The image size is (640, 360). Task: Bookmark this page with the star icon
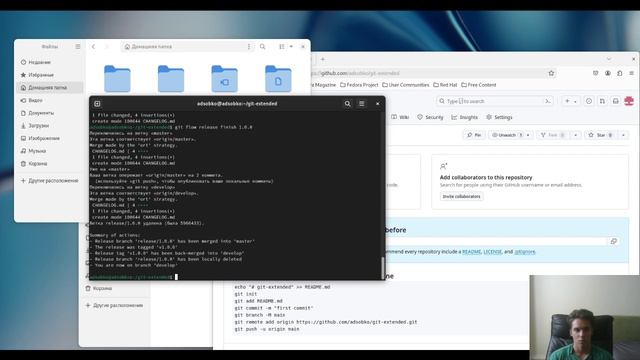pos(551,73)
